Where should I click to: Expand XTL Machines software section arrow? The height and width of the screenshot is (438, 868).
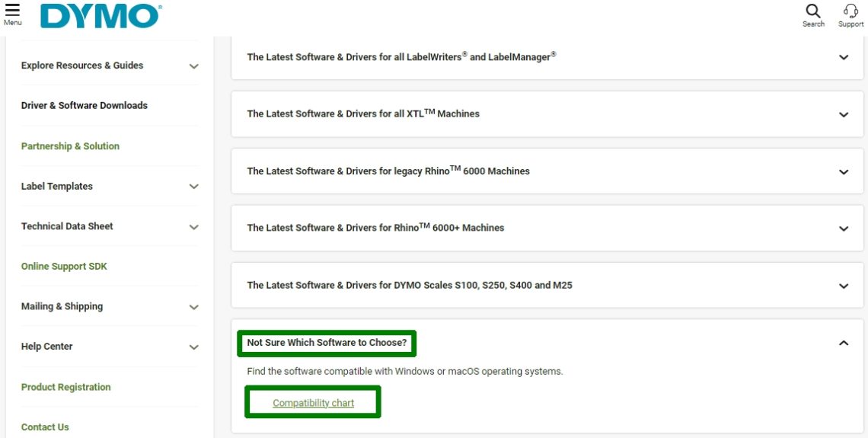pyautogui.click(x=843, y=114)
